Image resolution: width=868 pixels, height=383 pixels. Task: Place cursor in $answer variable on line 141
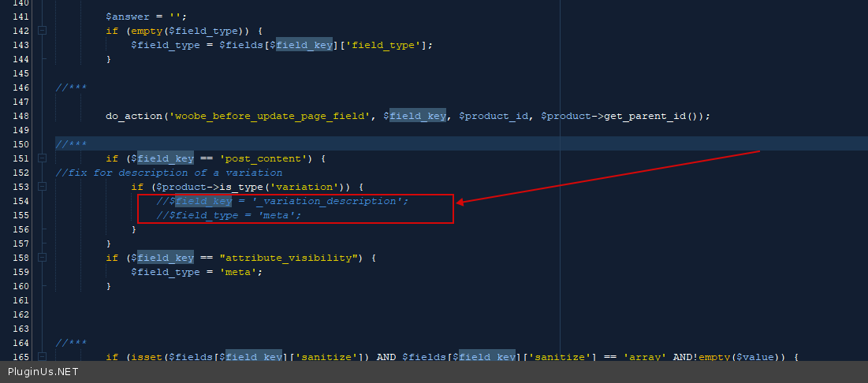128,17
